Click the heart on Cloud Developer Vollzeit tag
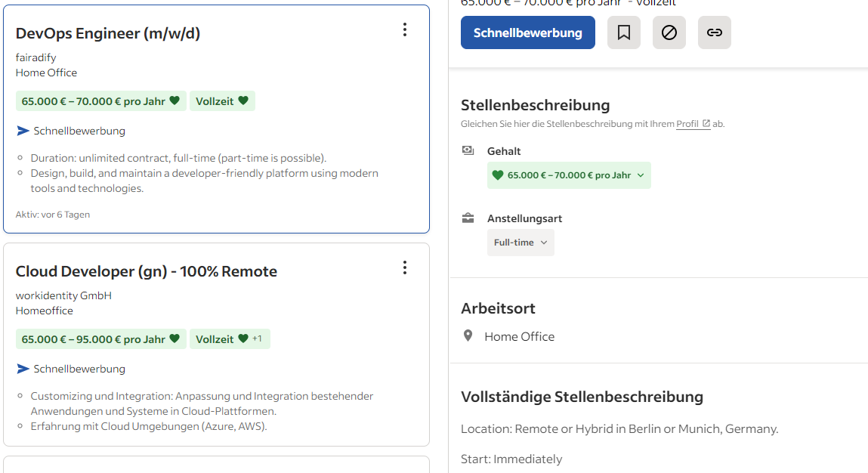 (x=243, y=339)
